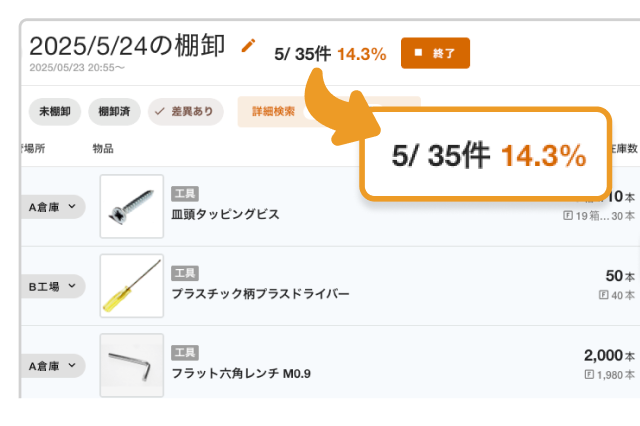The image size is (640, 426).
Task: Click the 工具 tag on プラスチック柄プラスドライバー
Action: [x=185, y=272]
